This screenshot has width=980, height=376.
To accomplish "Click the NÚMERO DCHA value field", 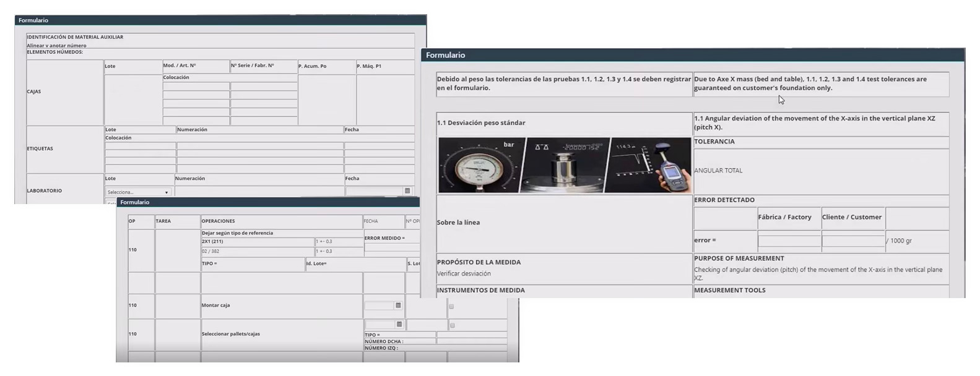I will (x=472, y=341).
